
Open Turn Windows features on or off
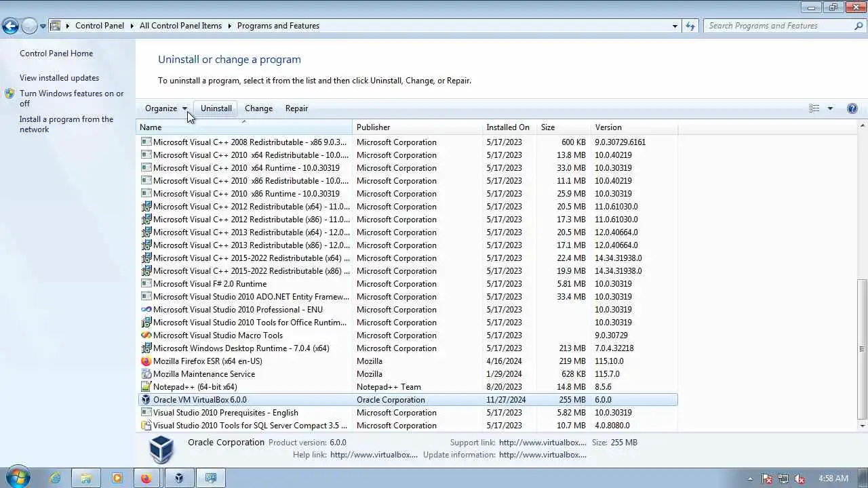(x=72, y=98)
